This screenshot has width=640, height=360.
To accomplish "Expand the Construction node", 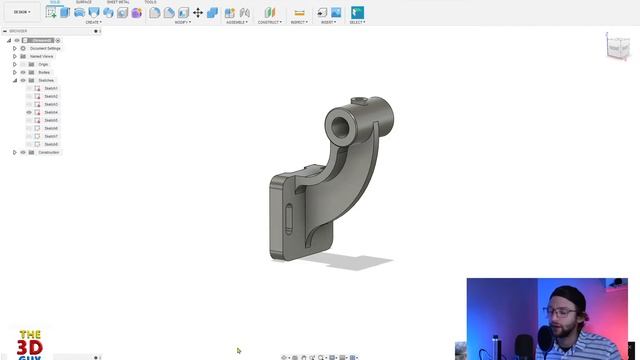I will [x=15, y=152].
